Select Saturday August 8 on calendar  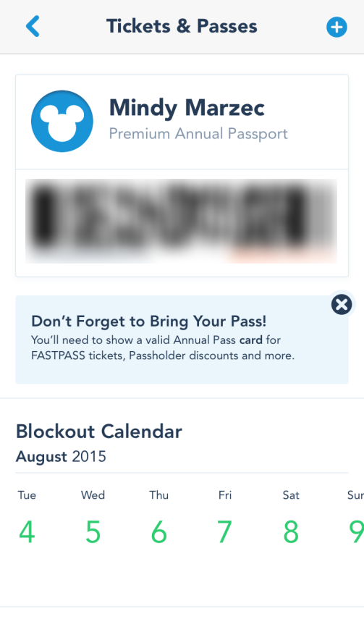[x=291, y=532]
